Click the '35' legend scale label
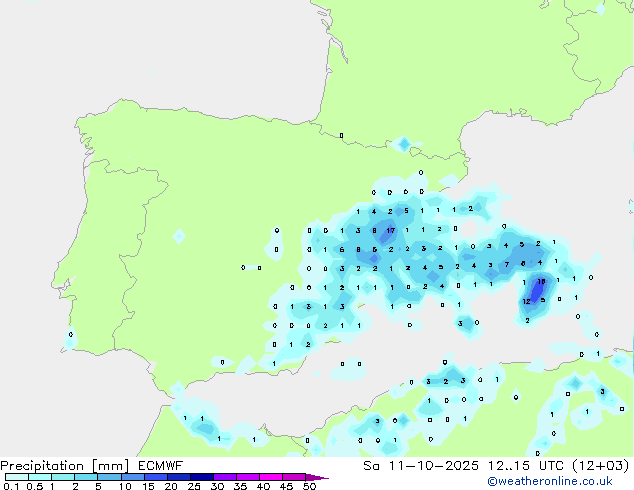The width and height of the screenshot is (634, 490). point(240,486)
